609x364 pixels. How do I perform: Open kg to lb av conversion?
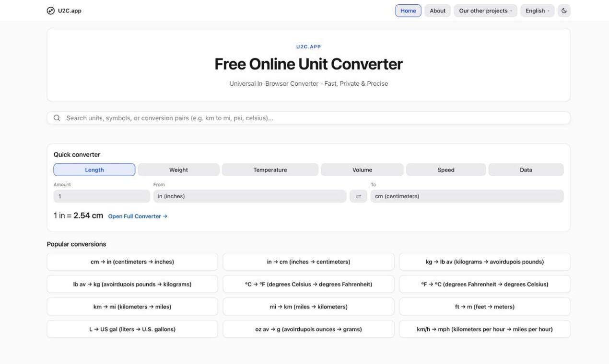coord(485,262)
